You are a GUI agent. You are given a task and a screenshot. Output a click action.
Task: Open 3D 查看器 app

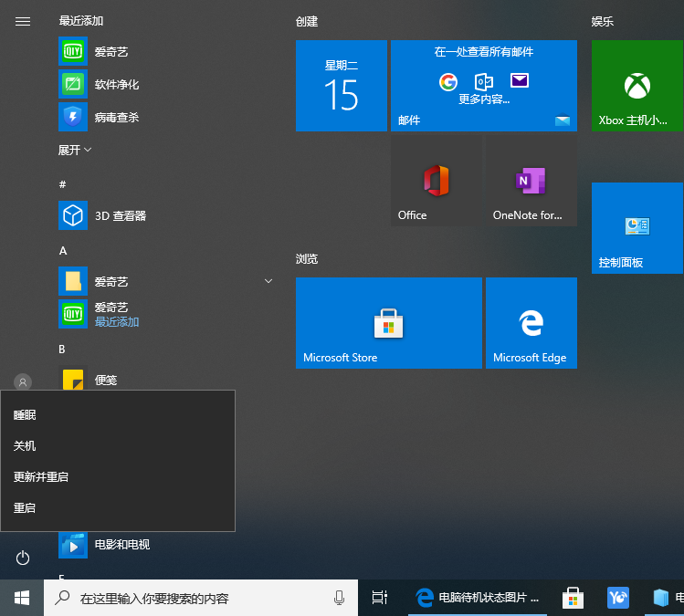(x=73, y=215)
